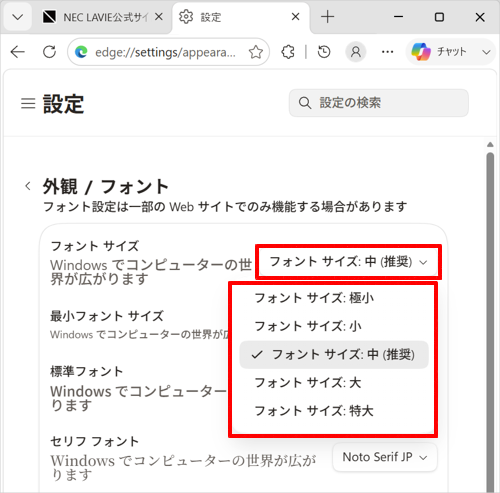
Task: Click the 外観 / フォント heading
Action: tap(105, 186)
